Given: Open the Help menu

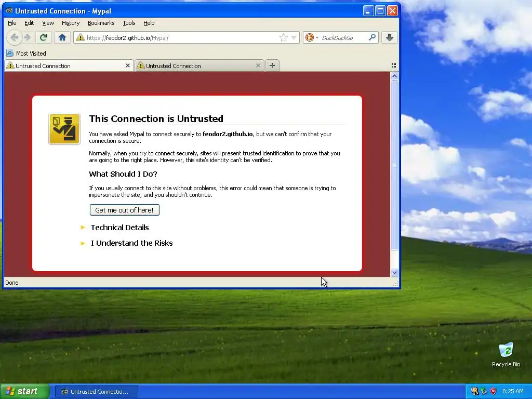Looking at the screenshot, I should [x=149, y=23].
